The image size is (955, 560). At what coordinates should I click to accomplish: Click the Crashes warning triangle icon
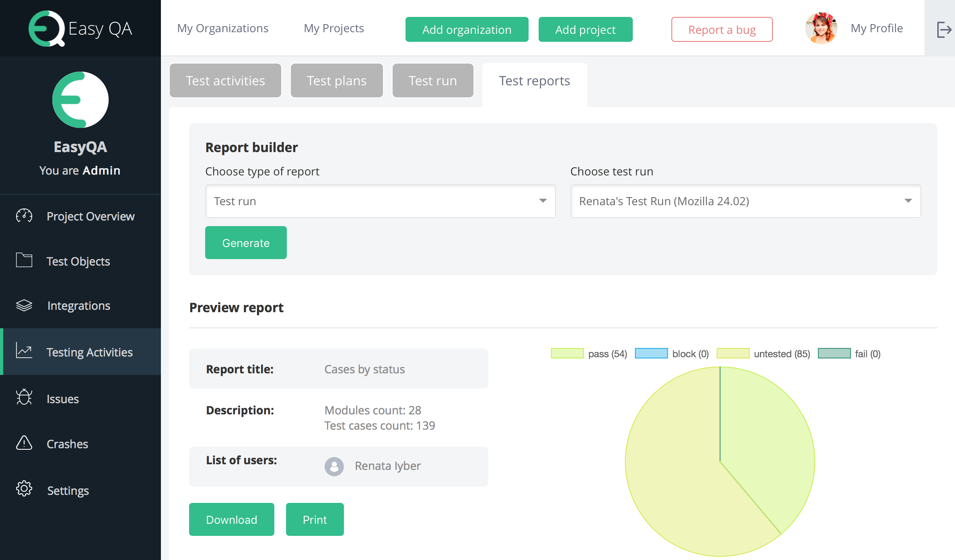coord(24,443)
